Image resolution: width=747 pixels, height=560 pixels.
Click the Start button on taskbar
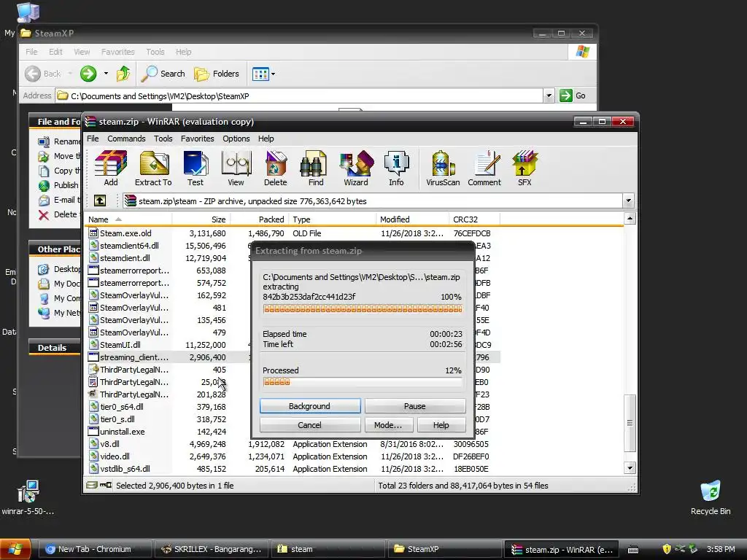point(15,549)
